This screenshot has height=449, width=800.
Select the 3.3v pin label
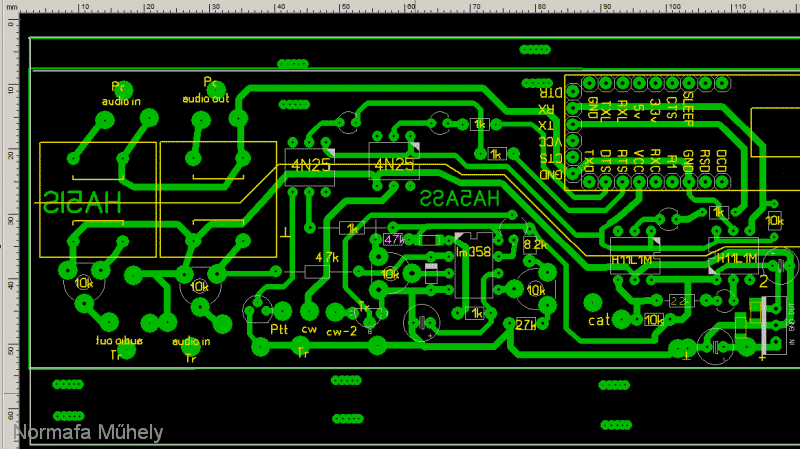[x=655, y=110]
